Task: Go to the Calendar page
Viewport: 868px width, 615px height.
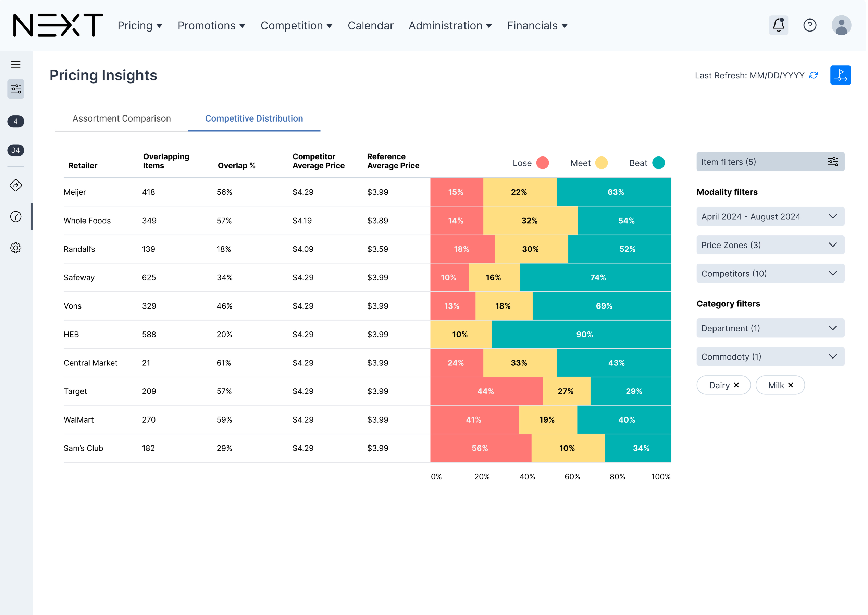Action: coord(370,26)
